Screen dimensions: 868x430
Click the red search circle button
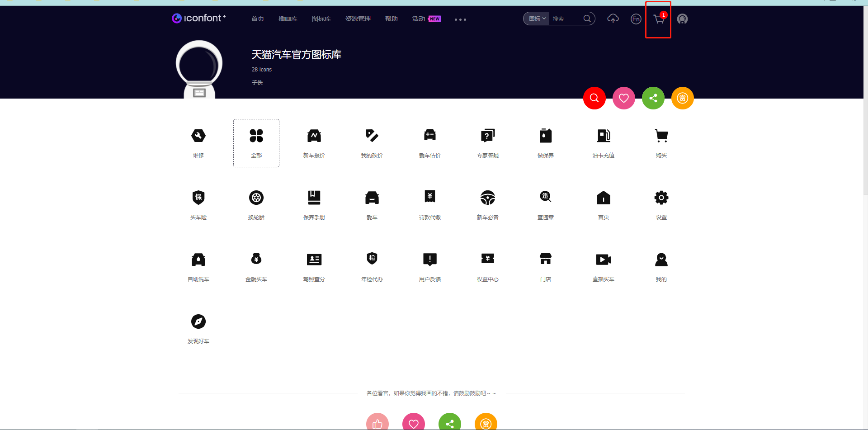(x=594, y=98)
